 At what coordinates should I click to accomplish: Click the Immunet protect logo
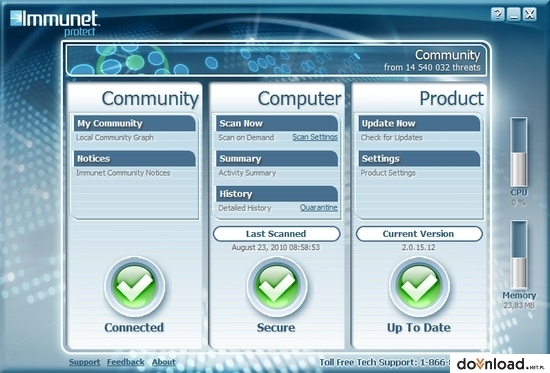[54, 23]
